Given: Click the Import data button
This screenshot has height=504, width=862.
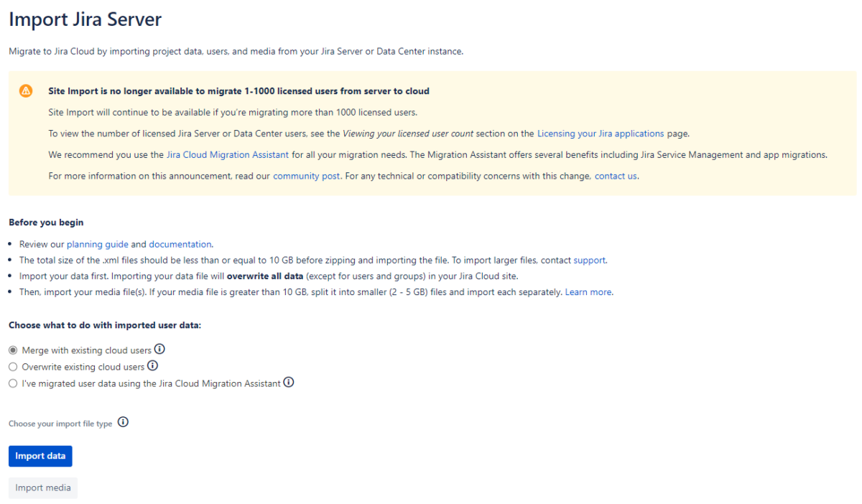Looking at the screenshot, I should tap(40, 456).
